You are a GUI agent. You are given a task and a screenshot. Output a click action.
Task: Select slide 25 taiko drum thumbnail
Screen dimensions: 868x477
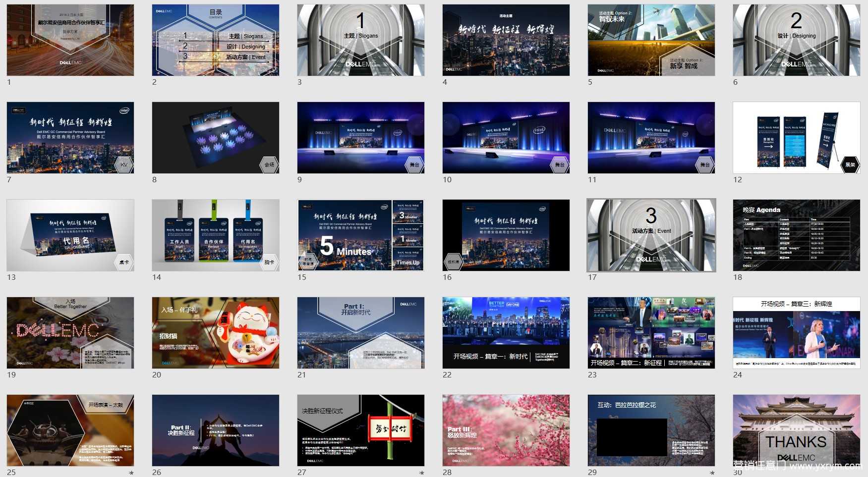click(70, 430)
